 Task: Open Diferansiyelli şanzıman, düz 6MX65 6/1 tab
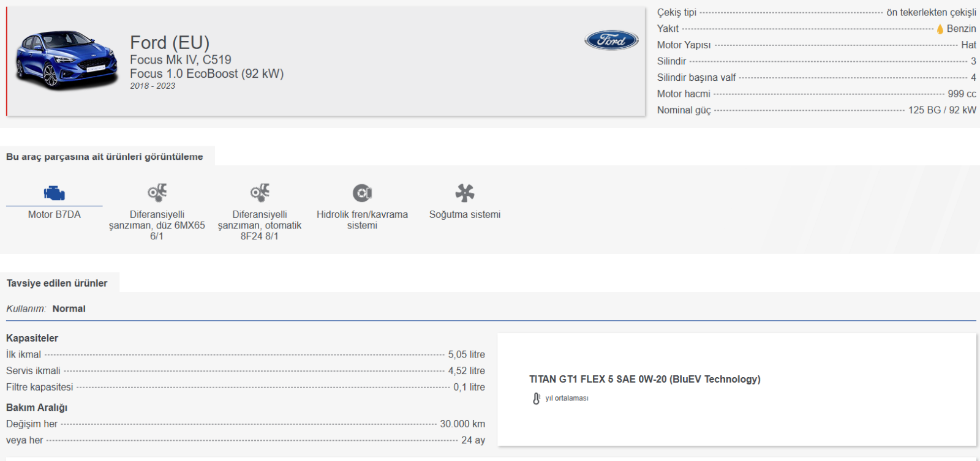[x=157, y=225]
